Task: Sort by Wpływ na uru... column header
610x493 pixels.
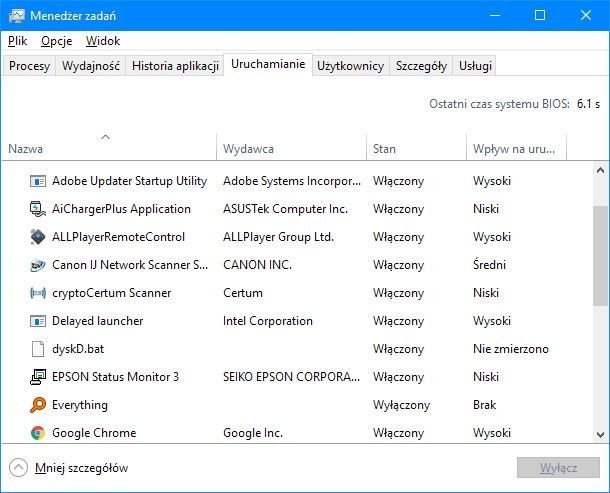Action: 516,149
